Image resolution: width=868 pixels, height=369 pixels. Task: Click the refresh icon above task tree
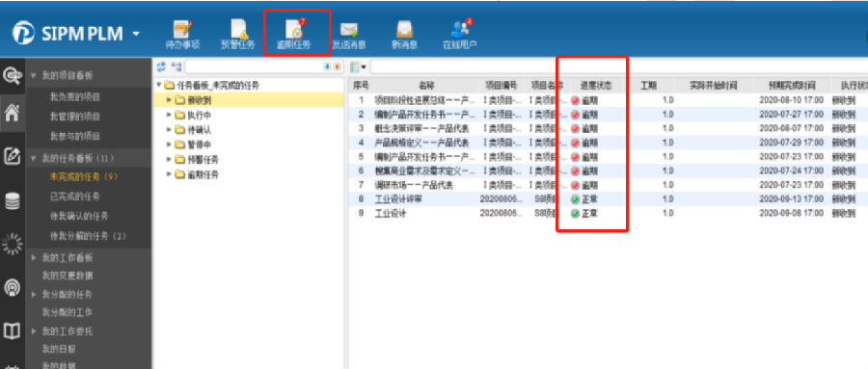161,66
